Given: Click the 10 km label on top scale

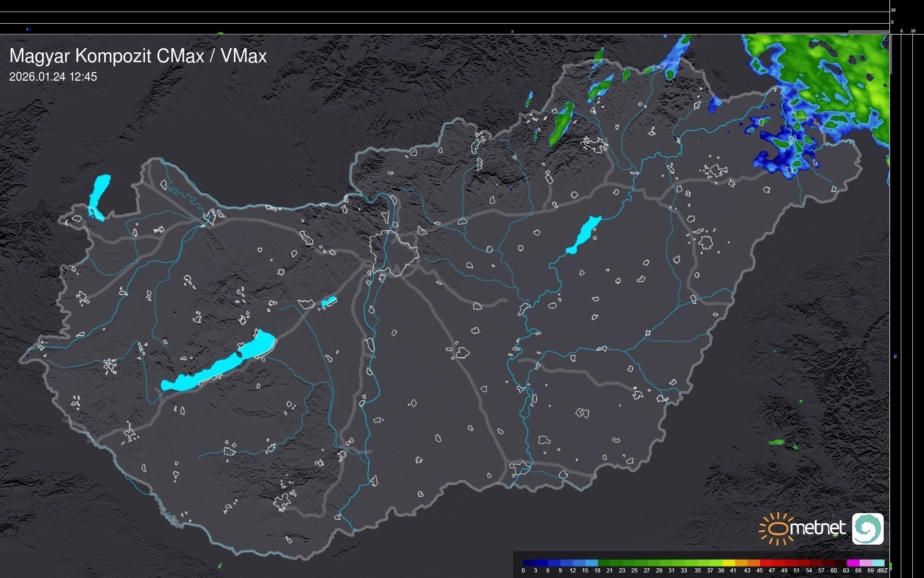Looking at the screenshot, I should pos(893,10).
